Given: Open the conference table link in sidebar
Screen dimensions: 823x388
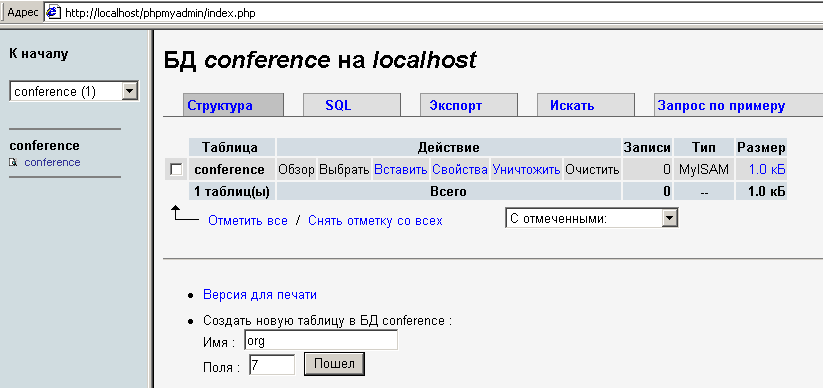Looking at the screenshot, I should [52, 162].
